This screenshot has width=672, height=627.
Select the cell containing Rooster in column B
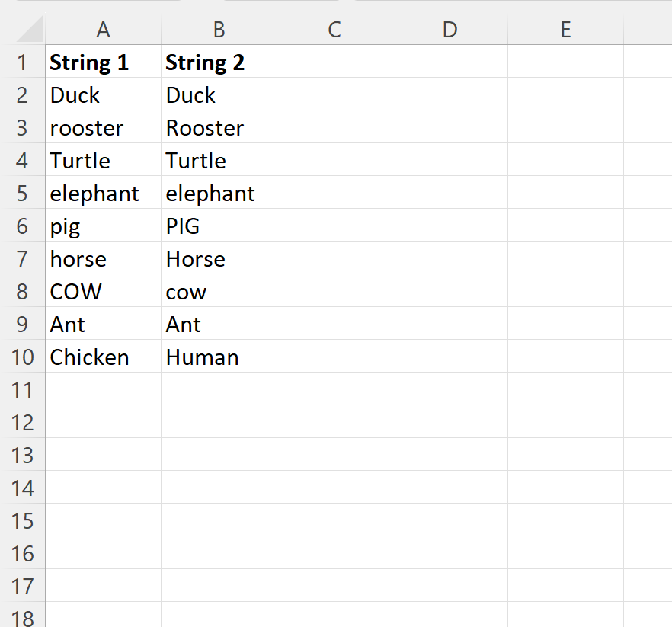[219, 127]
